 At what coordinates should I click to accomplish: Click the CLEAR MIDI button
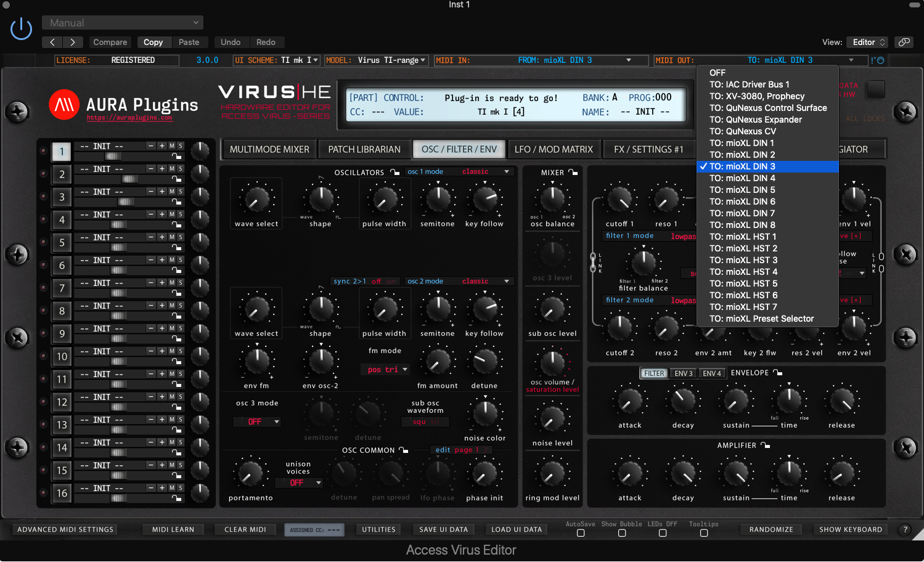click(245, 529)
